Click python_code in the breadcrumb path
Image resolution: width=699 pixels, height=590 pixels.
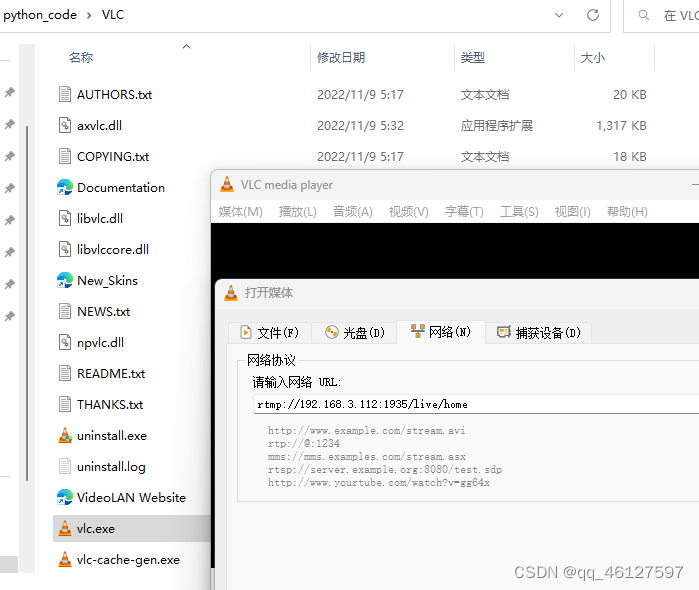[x=40, y=15]
